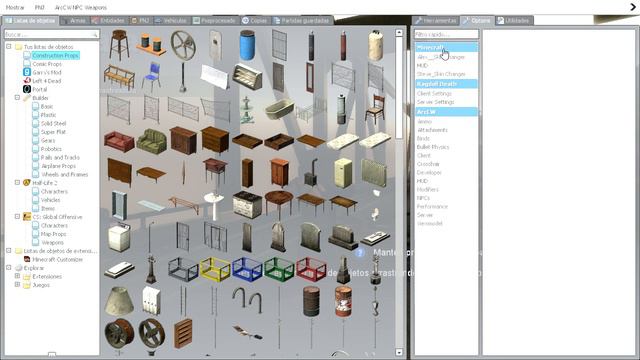Select the red wire-frame crate prop

(311, 269)
